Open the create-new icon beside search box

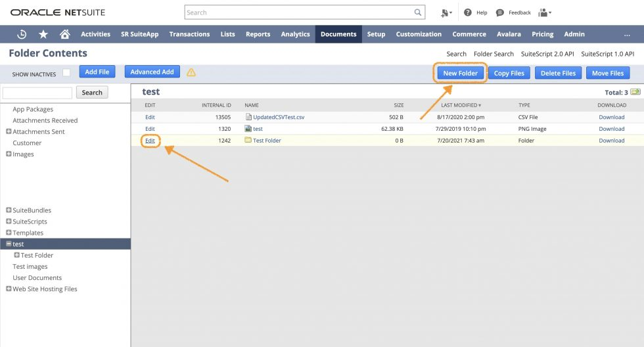pos(446,12)
